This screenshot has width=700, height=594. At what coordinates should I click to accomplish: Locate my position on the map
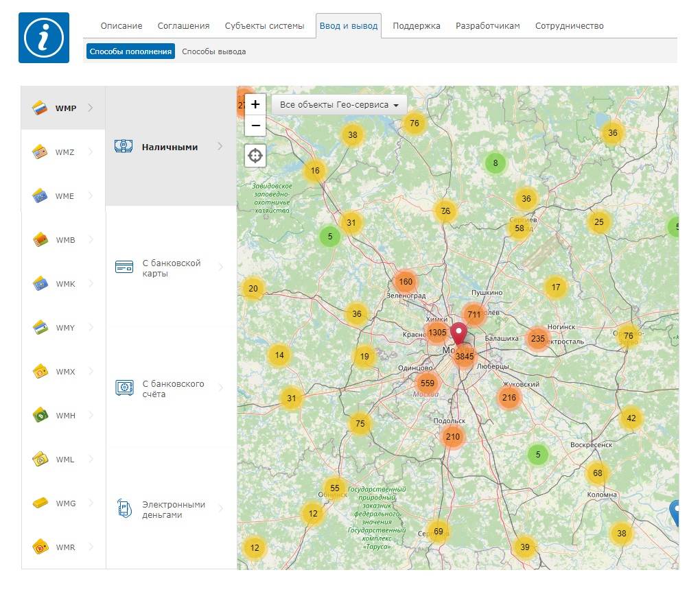click(x=255, y=156)
